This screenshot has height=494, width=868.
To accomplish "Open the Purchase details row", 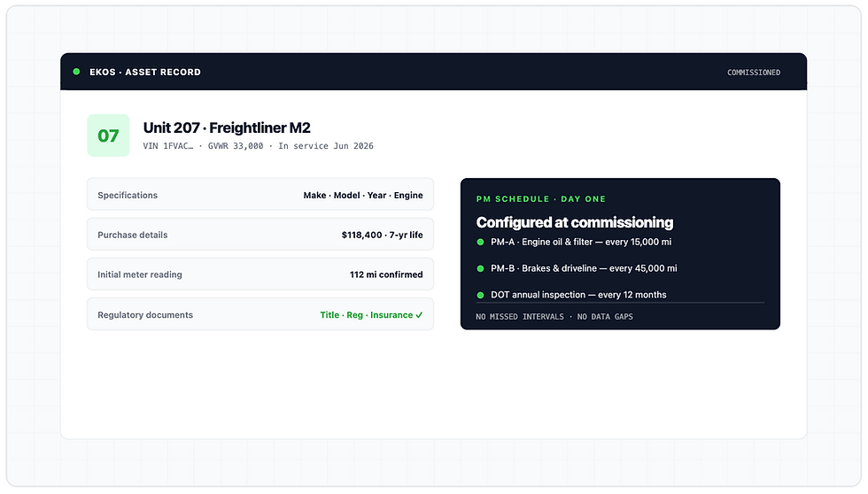I will pos(260,235).
